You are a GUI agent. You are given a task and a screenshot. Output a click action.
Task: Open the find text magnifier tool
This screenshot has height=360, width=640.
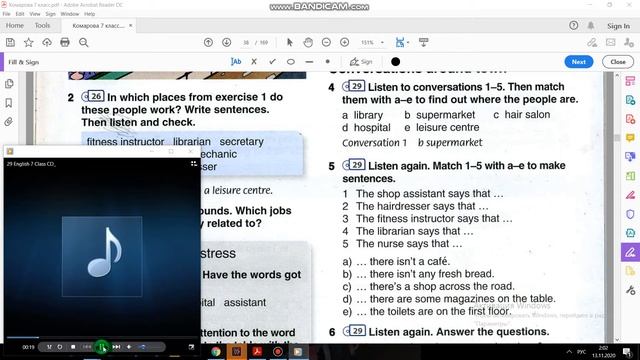pos(84,42)
